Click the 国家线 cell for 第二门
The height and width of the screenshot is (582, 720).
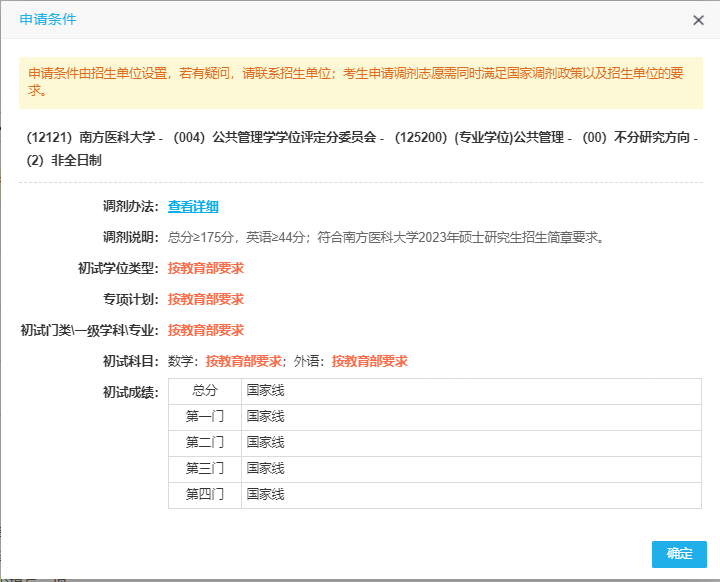tap(266, 443)
